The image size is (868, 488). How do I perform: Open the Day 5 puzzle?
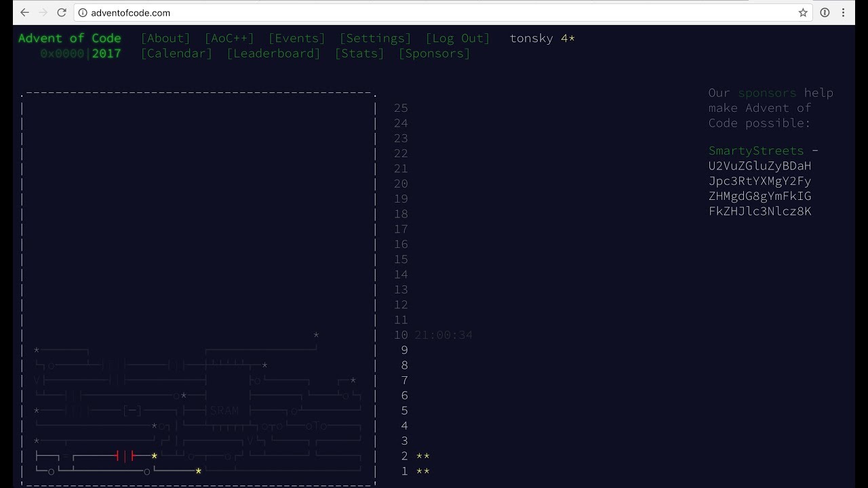click(404, 411)
